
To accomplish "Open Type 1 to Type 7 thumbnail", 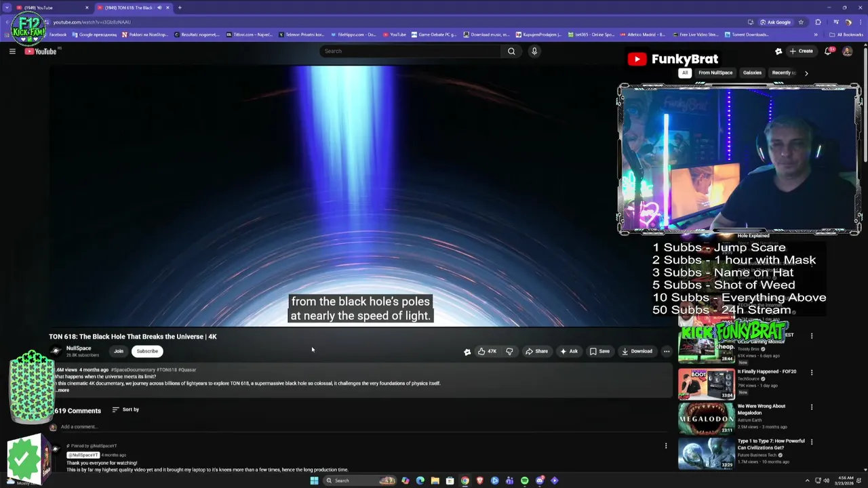I will (706, 453).
